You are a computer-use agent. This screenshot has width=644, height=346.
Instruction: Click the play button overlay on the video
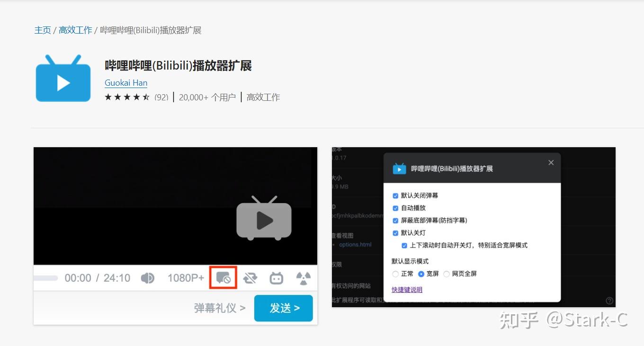[x=264, y=219]
